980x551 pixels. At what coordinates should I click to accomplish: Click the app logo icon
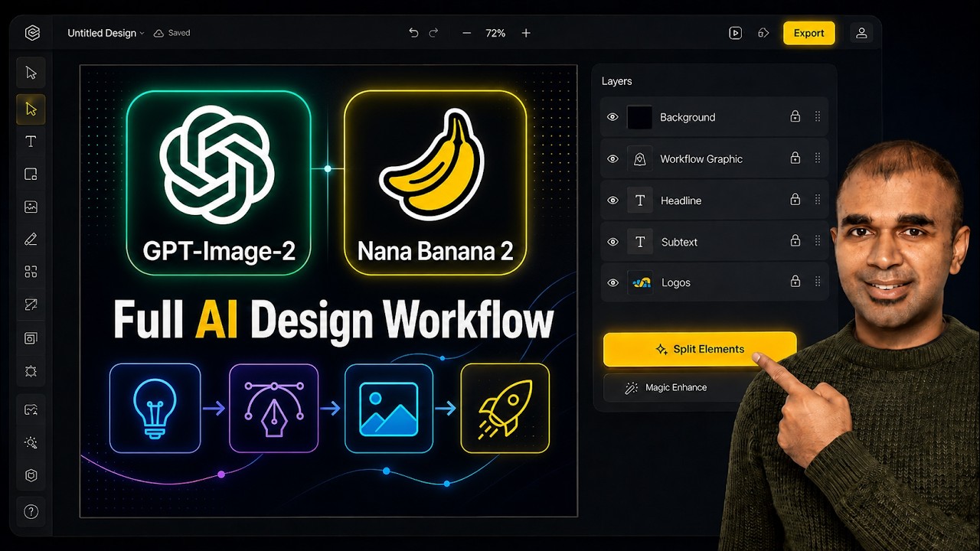[31, 33]
